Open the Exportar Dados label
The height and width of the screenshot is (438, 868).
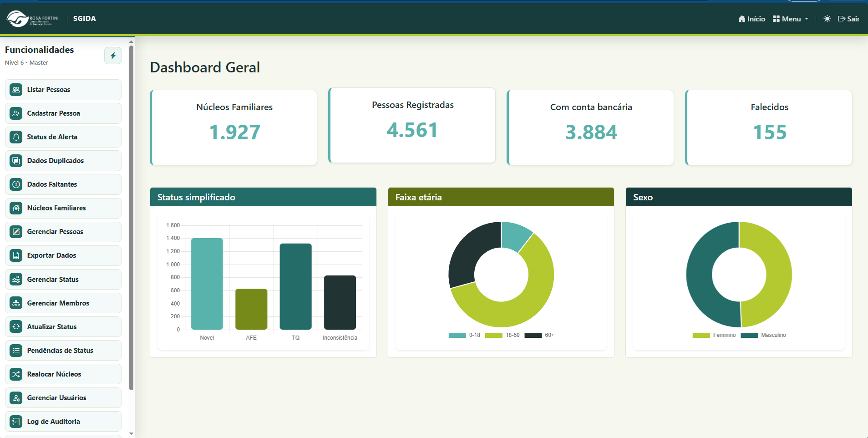51,255
